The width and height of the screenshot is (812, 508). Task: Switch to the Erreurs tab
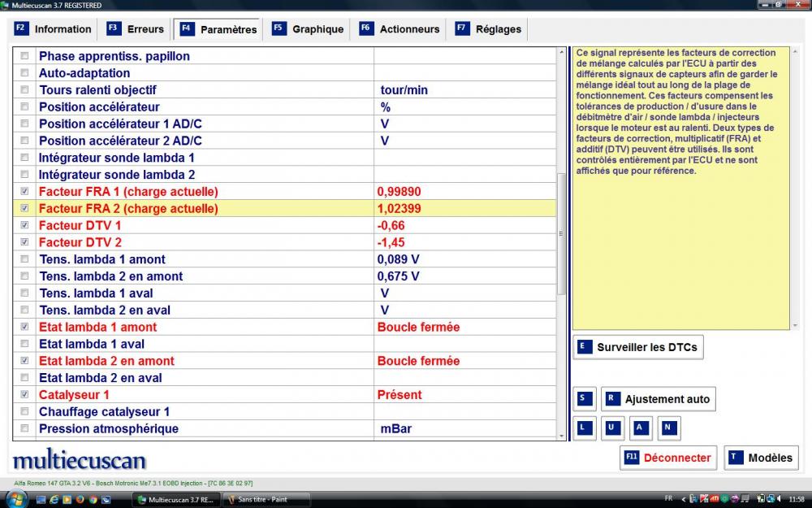coord(136,29)
